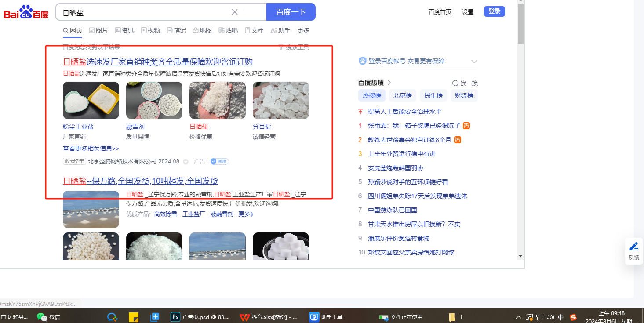Go to 百度首页 link
Image resolution: width=644 pixels, height=323 pixels.
[x=440, y=12]
